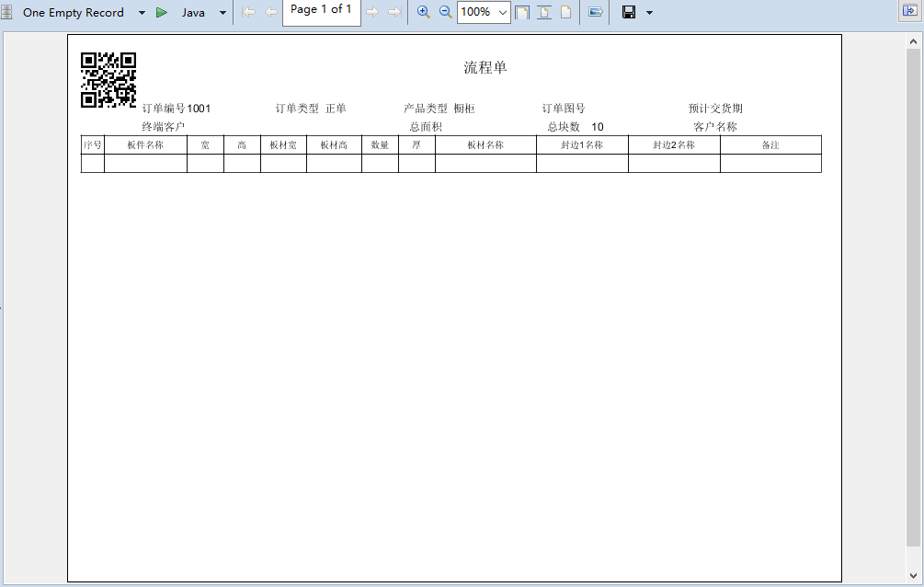Viewport: 924px width, 587px height.
Task: Run the report with the green play button
Action: point(162,12)
